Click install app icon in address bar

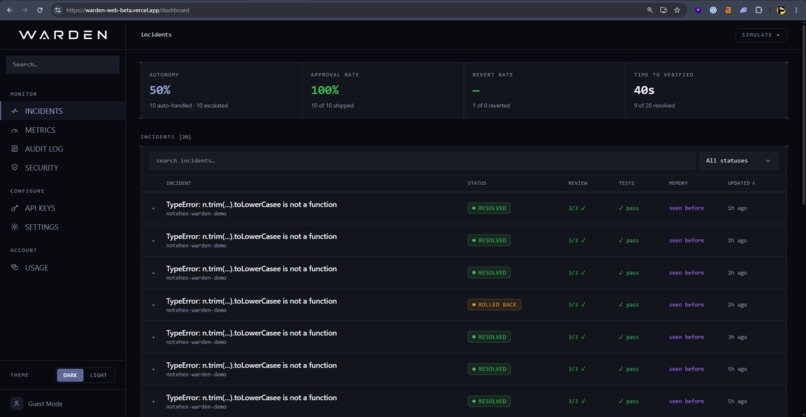point(663,10)
